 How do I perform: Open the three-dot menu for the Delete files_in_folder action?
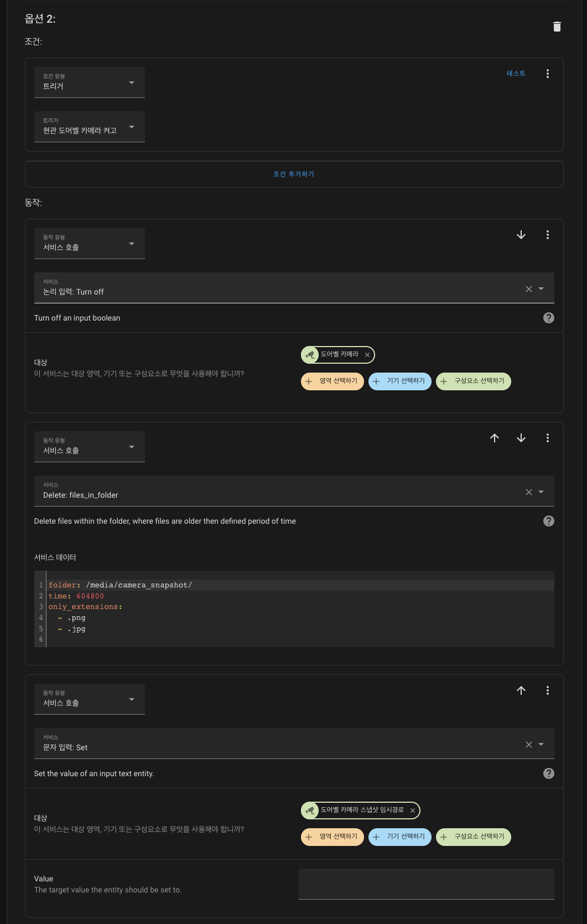click(547, 438)
